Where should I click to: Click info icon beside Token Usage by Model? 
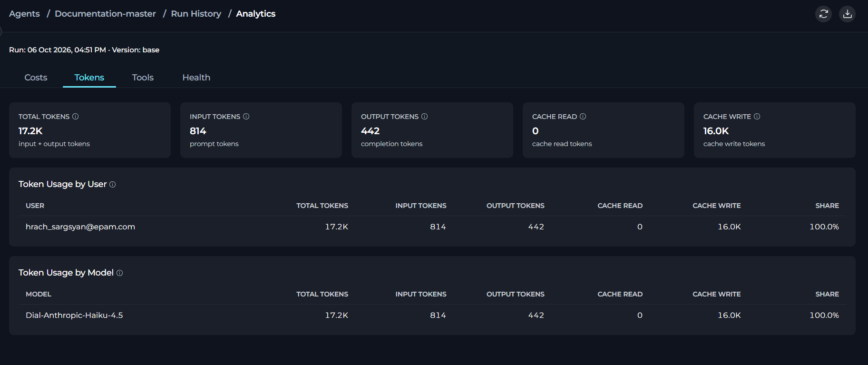120,273
